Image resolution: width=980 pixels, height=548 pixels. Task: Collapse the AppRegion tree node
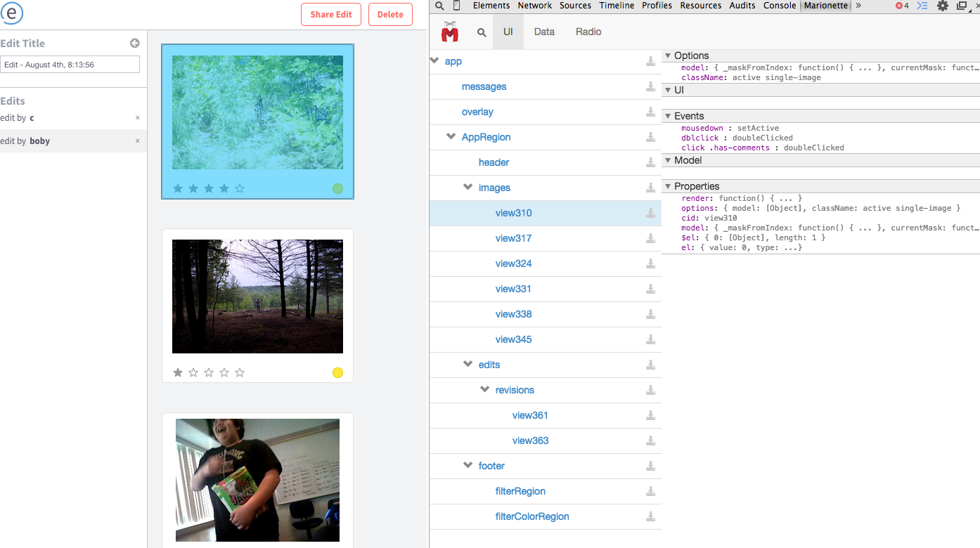(451, 137)
